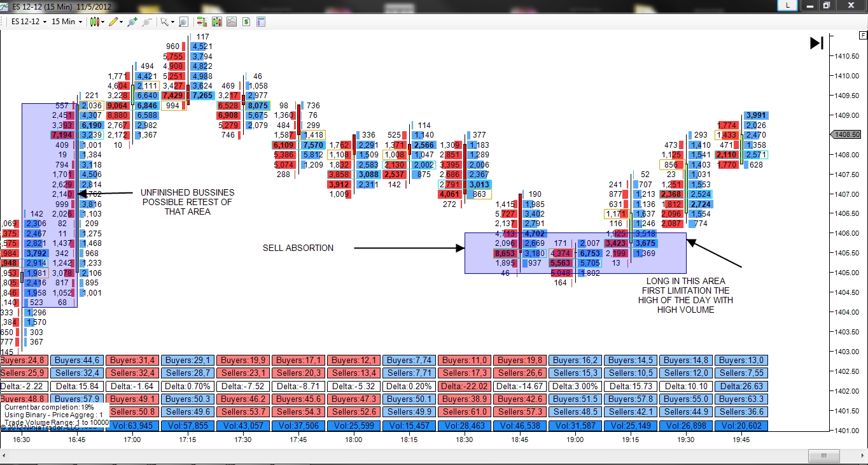Click the Buyers:63.3 cell
Viewport: 868px width, 465px height.
(740, 399)
